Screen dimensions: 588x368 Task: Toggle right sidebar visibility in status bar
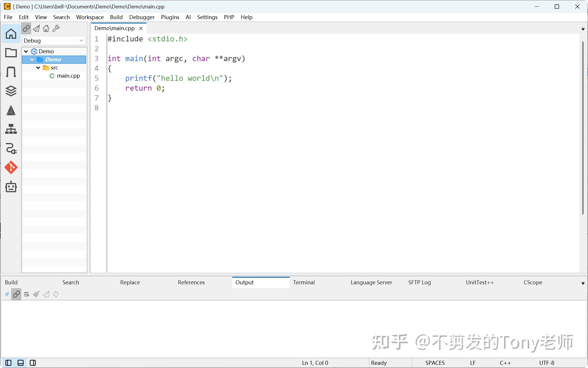coord(33,363)
